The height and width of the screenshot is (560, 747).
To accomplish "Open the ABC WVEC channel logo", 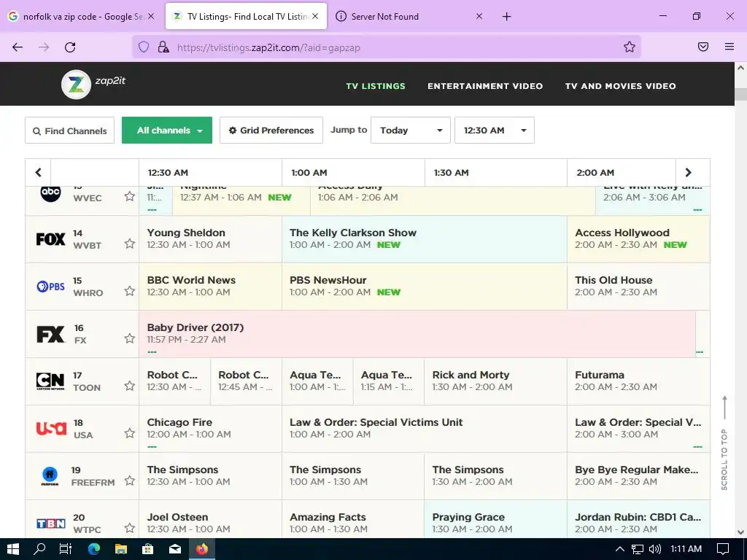I will pos(50,192).
